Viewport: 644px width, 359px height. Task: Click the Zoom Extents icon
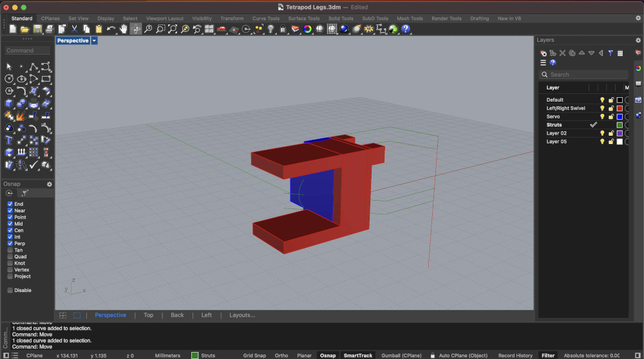173,29
